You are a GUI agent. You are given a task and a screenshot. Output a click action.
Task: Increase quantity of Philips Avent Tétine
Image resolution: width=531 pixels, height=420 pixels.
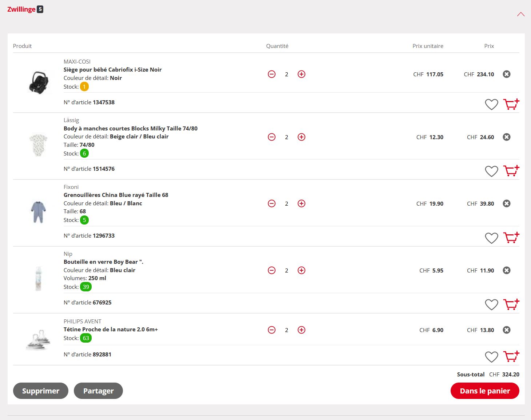(302, 330)
